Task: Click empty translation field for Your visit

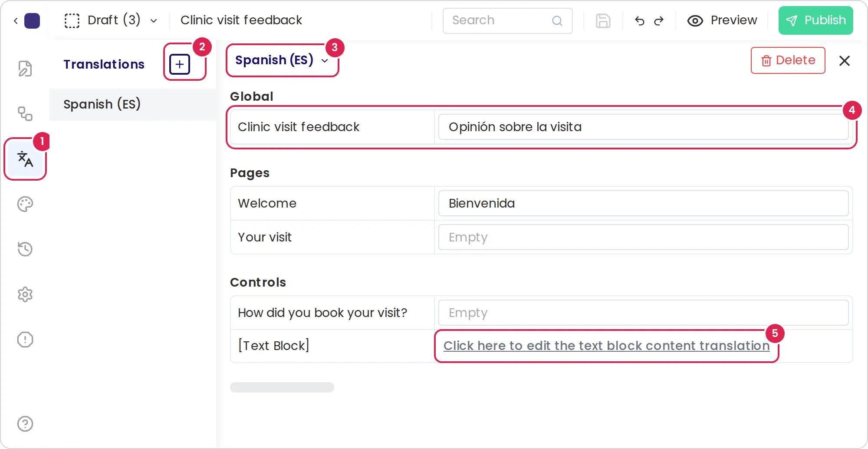Action: [643, 237]
